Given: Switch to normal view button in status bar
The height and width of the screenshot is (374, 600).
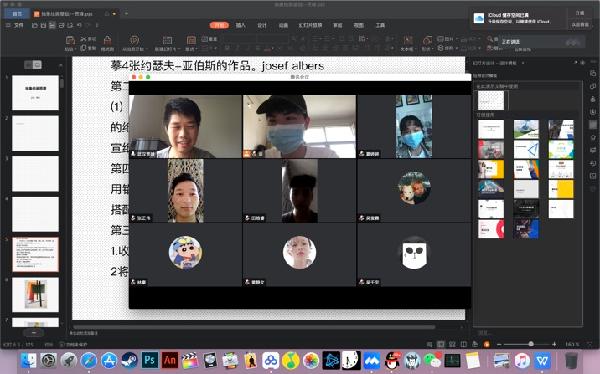Looking at the screenshot, I should (441, 344).
